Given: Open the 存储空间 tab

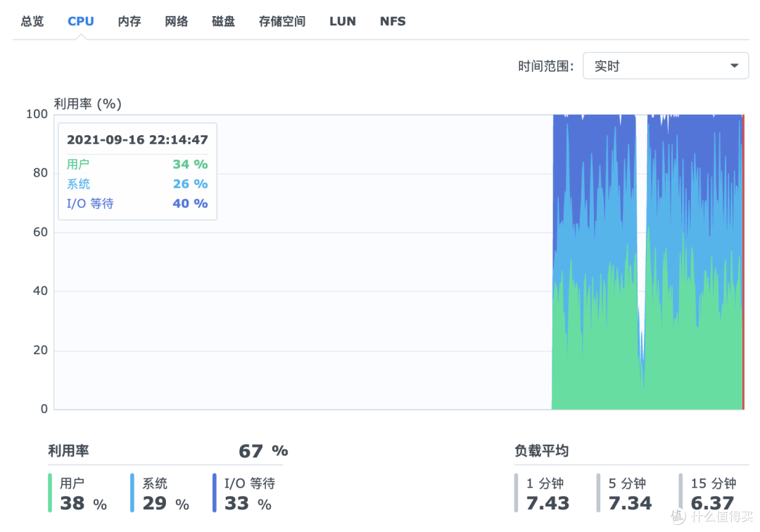Looking at the screenshot, I should [x=282, y=21].
